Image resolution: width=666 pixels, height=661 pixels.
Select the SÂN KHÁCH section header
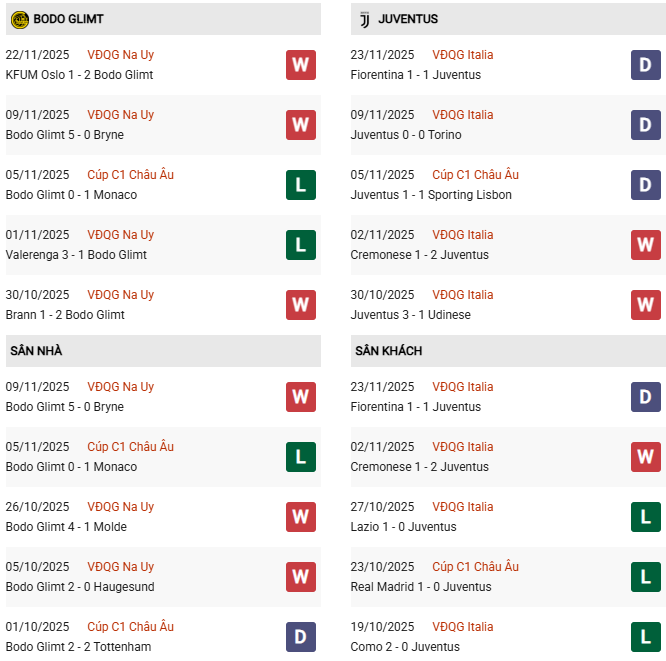coord(388,351)
